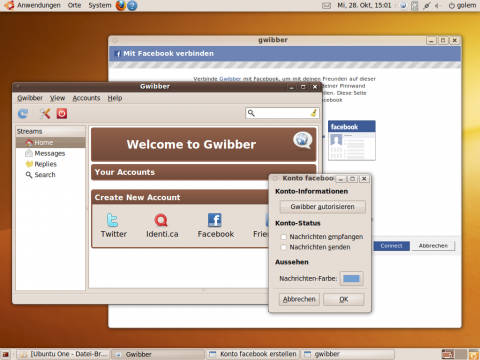The width and height of the screenshot is (480, 360).
Task: Open the Anwendungen menu
Action: coord(39,5)
